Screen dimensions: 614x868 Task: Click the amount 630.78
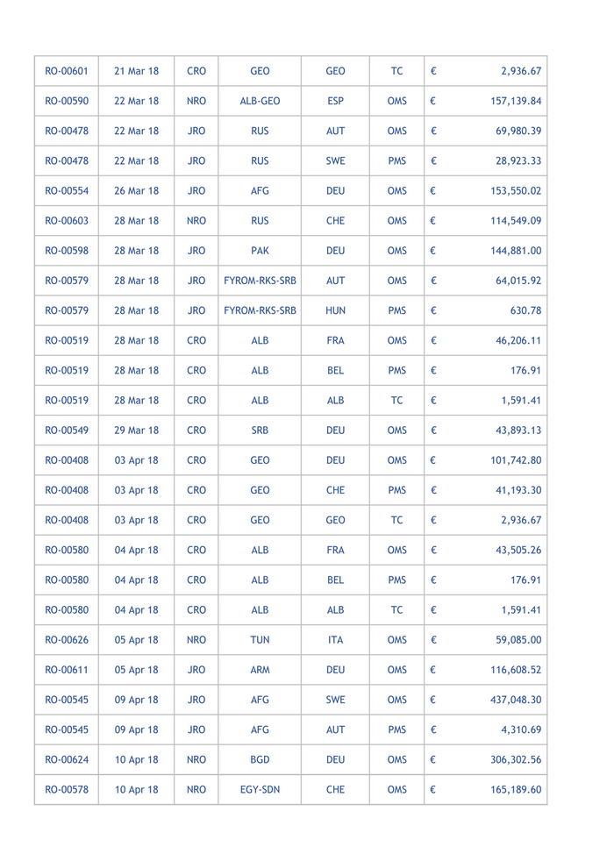click(x=525, y=310)
